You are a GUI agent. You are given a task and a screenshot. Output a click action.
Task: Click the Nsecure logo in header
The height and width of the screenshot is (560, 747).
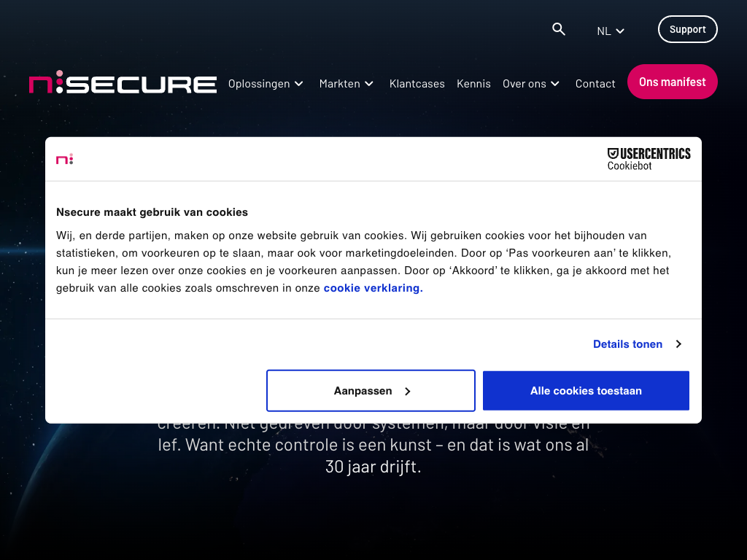(x=123, y=84)
